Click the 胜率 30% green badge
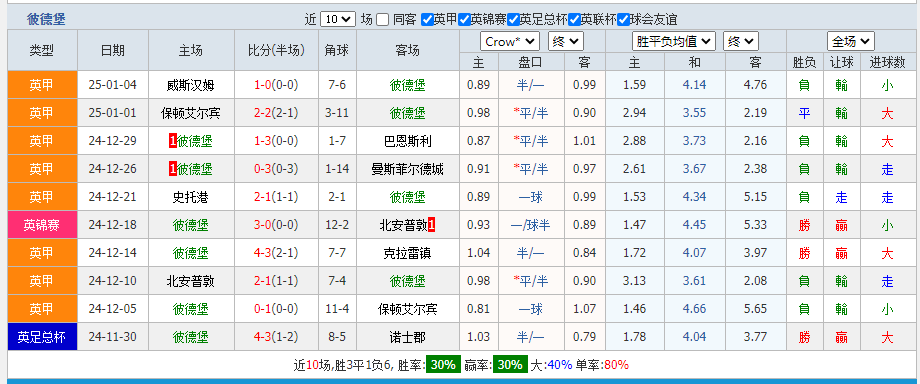 pos(443,365)
